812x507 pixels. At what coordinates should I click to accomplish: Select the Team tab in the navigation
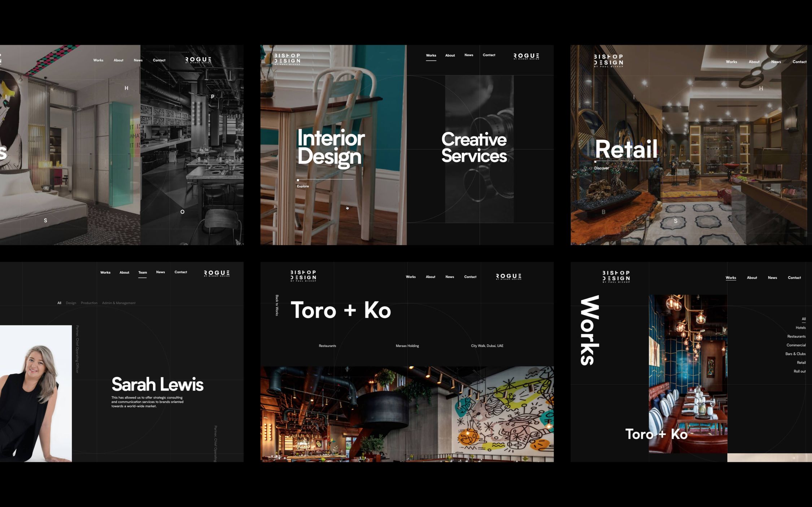[143, 272]
